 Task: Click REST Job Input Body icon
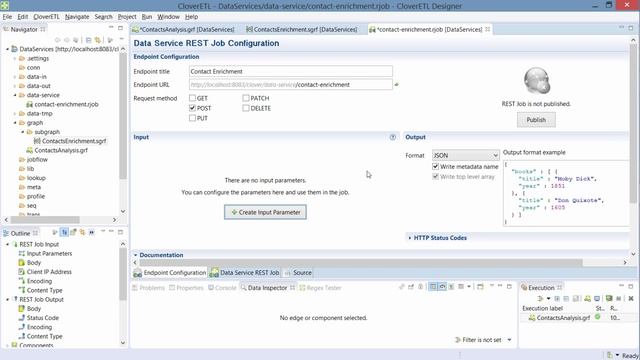point(22,262)
